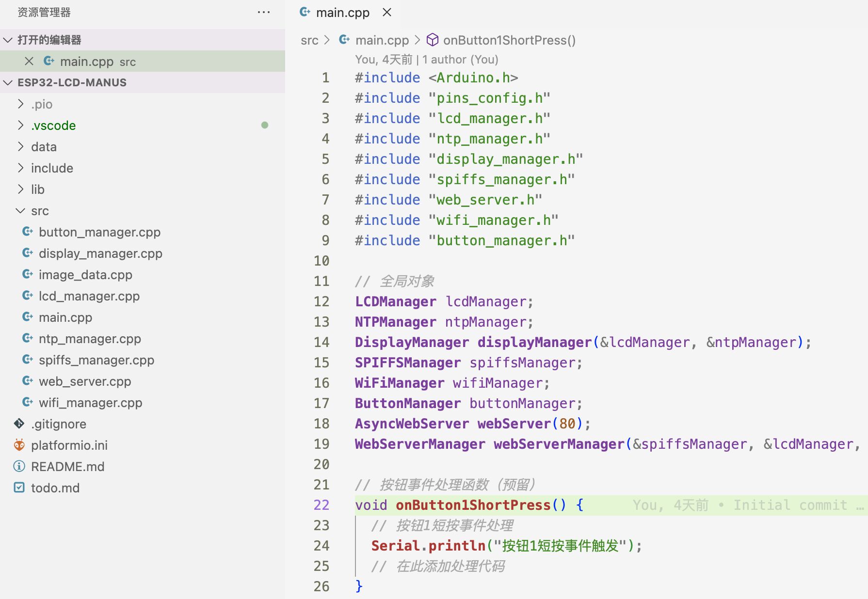Click the 'Initial commit' inline blame annotation
Screen dimensions: 868x599
790,505
